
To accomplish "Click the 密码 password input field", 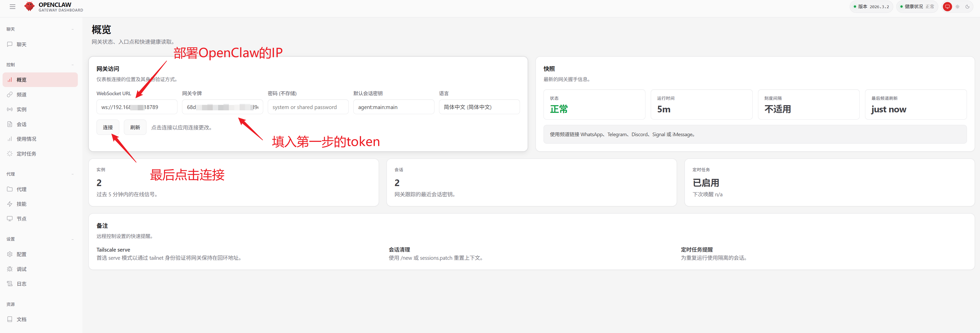I will pos(308,107).
